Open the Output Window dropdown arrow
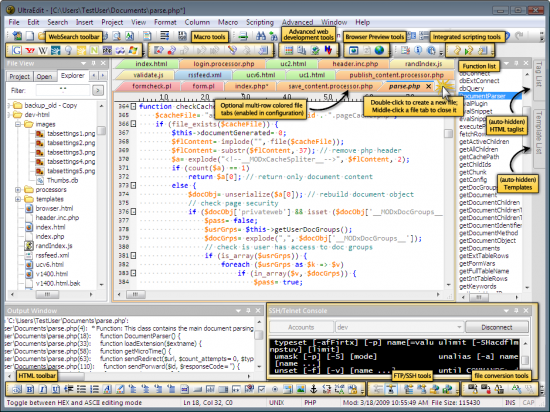Viewport: 550px width, 412px height. (239, 311)
